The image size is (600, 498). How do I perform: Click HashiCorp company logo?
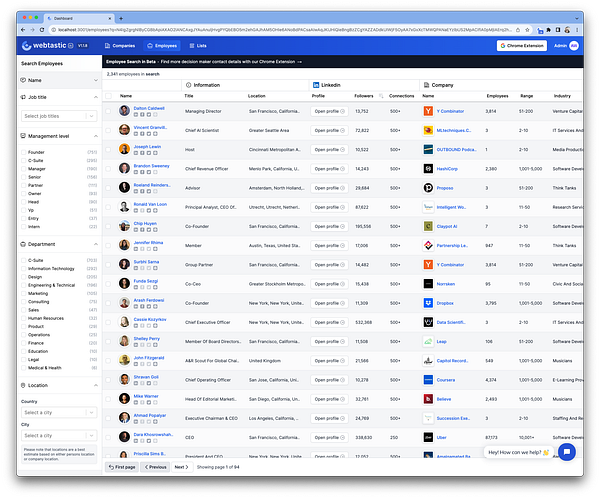(x=428, y=168)
